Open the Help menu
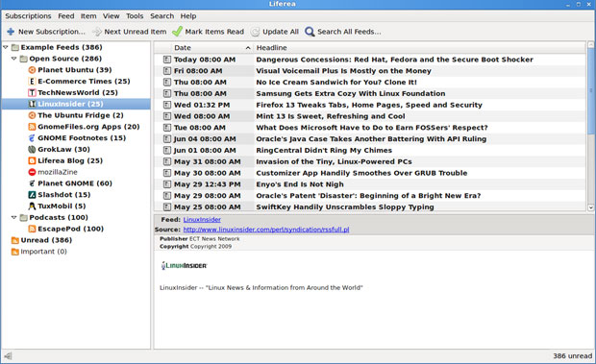The width and height of the screenshot is (596, 364). pos(188,16)
